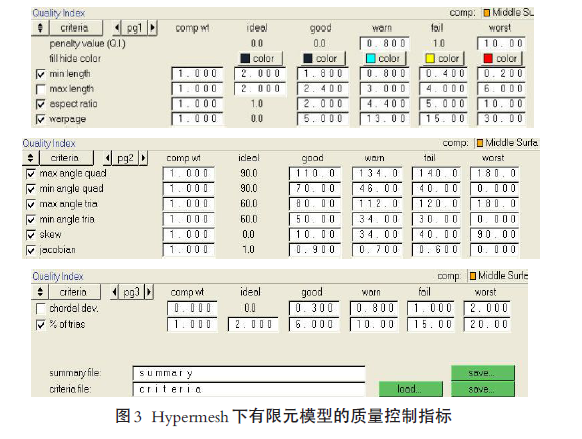Viewport: 582px width, 439px height.
Task: Edit aspect ratio warn value 4.400
Action: pos(385,104)
